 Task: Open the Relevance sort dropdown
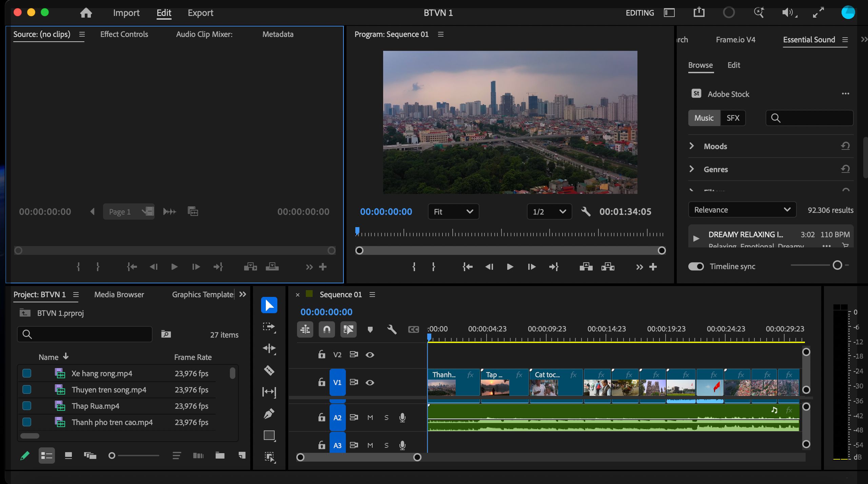[742, 210]
